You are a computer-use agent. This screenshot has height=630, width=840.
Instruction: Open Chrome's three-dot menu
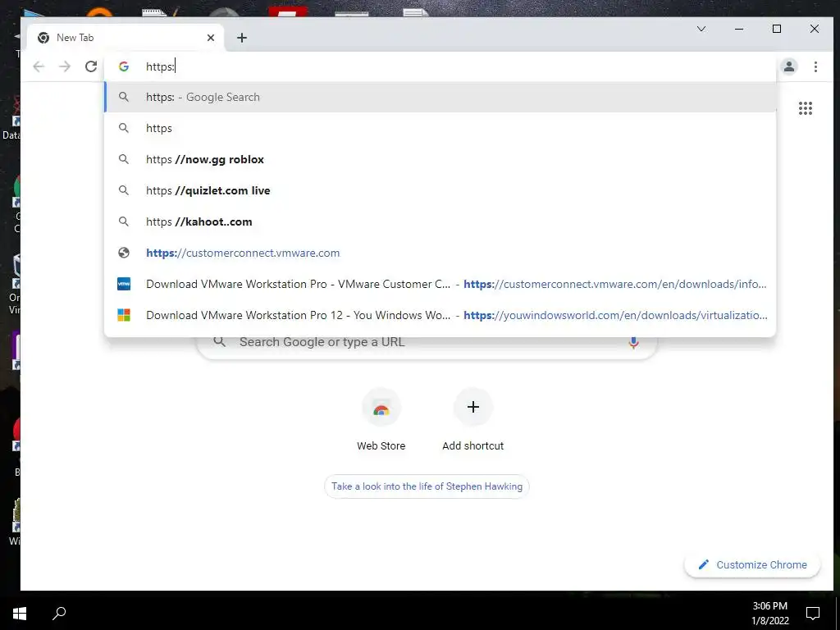tap(815, 66)
